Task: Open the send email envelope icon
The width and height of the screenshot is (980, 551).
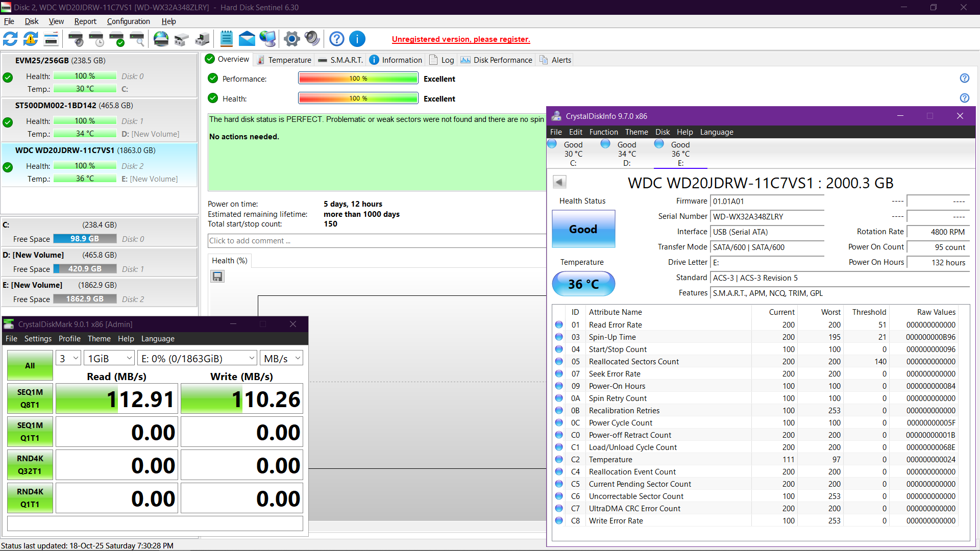Action: (247, 39)
